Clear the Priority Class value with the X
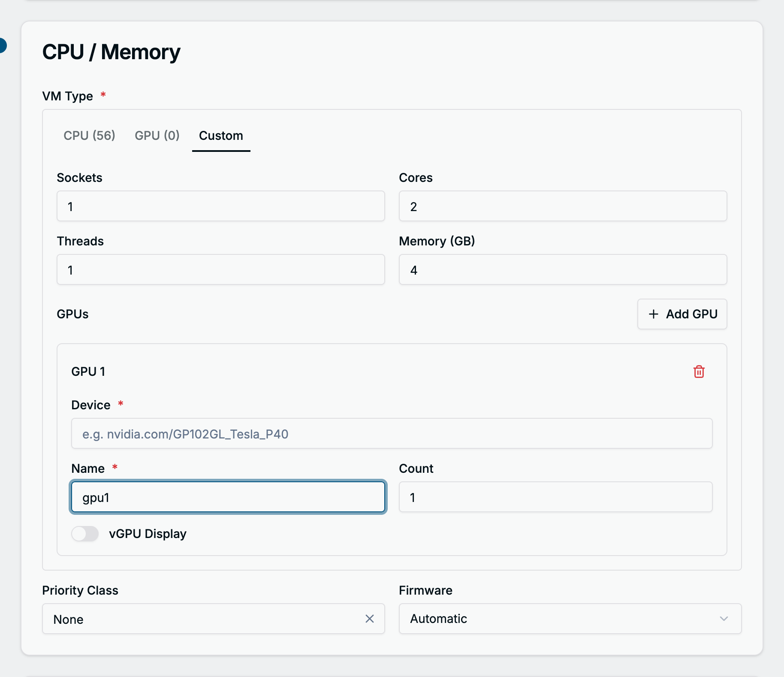The width and height of the screenshot is (784, 677). [369, 619]
